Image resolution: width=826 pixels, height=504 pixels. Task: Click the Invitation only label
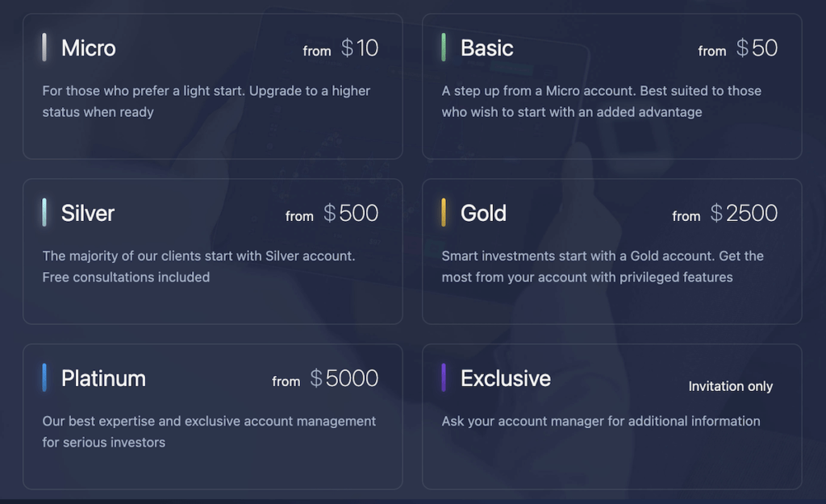[730, 386]
